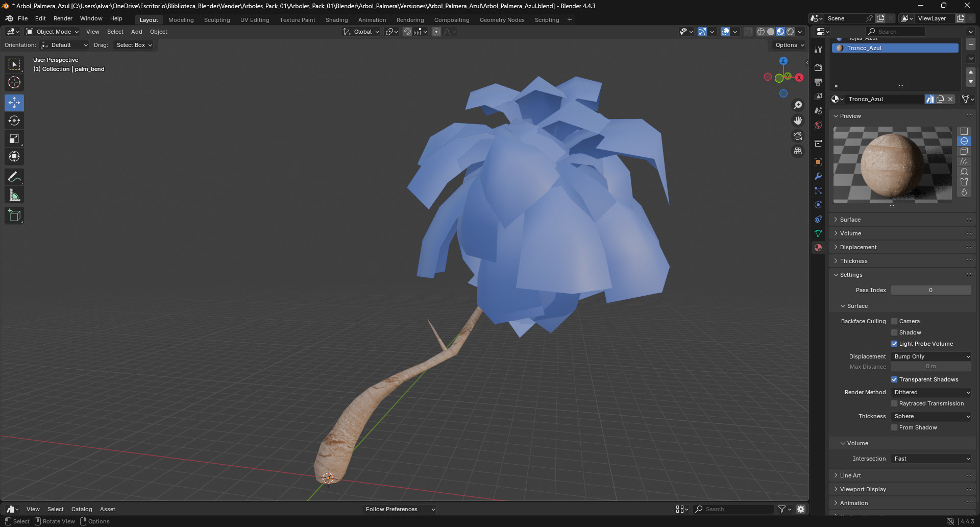
Task: Switch to Wireframe viewport shading
Action: click(x=761, y=32)
